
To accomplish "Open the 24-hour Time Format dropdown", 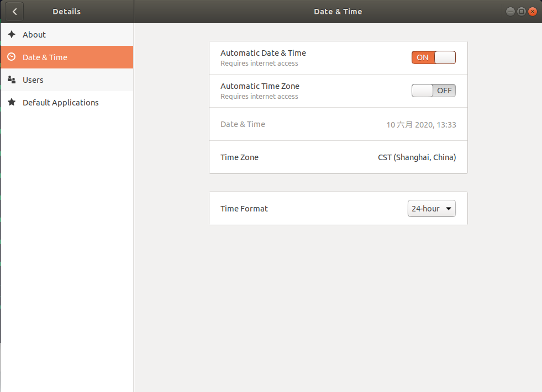I will pos(432,209).
